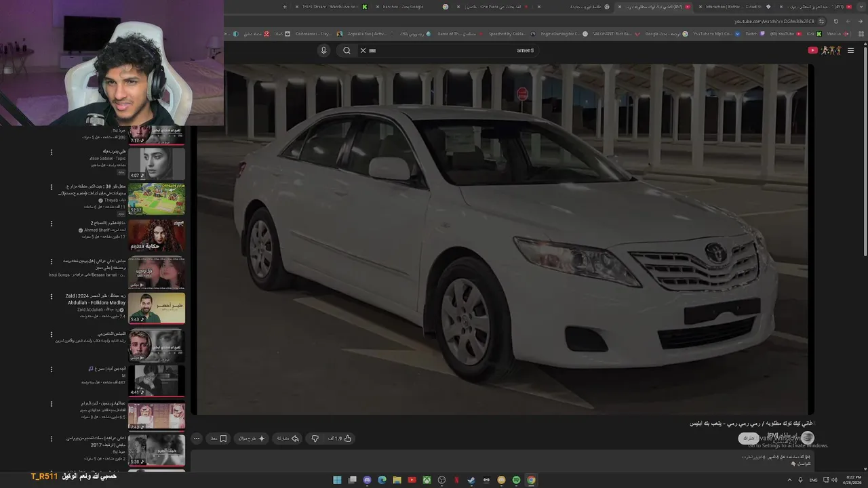Click the magnifier search icon
This screenshot has height=488, width=868.
[347, 50]
